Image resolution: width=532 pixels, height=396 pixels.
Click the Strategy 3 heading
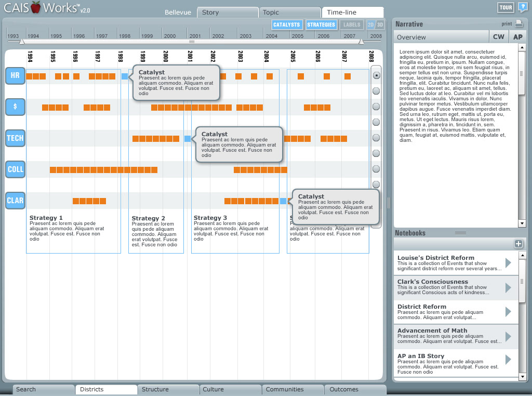(x=210, y=218)
